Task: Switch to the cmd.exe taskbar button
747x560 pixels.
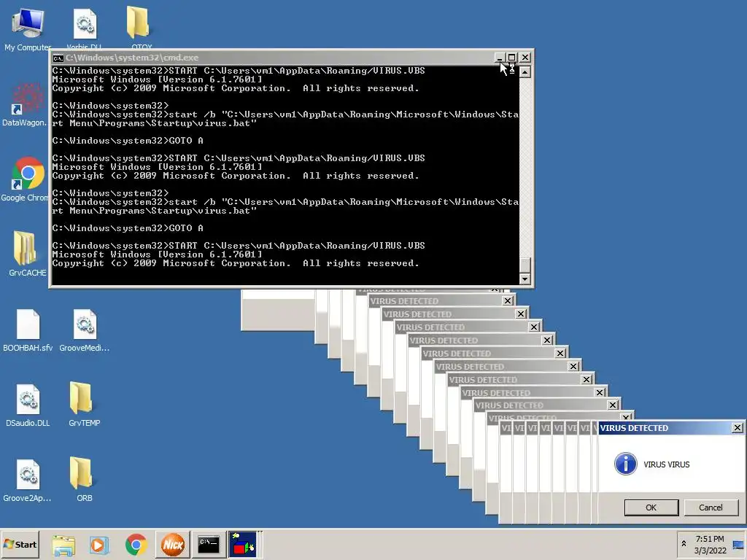Action: 209,544
